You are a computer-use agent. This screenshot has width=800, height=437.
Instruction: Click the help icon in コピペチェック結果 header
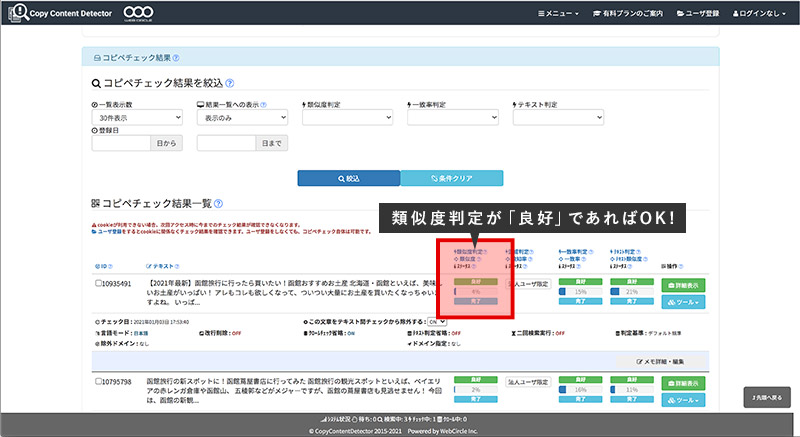[x=176, y=59]
